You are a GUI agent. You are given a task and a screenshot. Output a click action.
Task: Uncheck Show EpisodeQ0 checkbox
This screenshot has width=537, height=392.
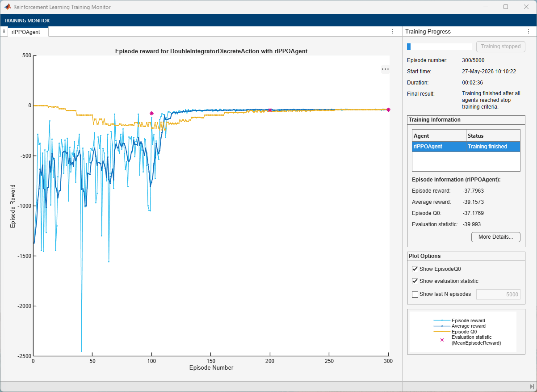415,269
